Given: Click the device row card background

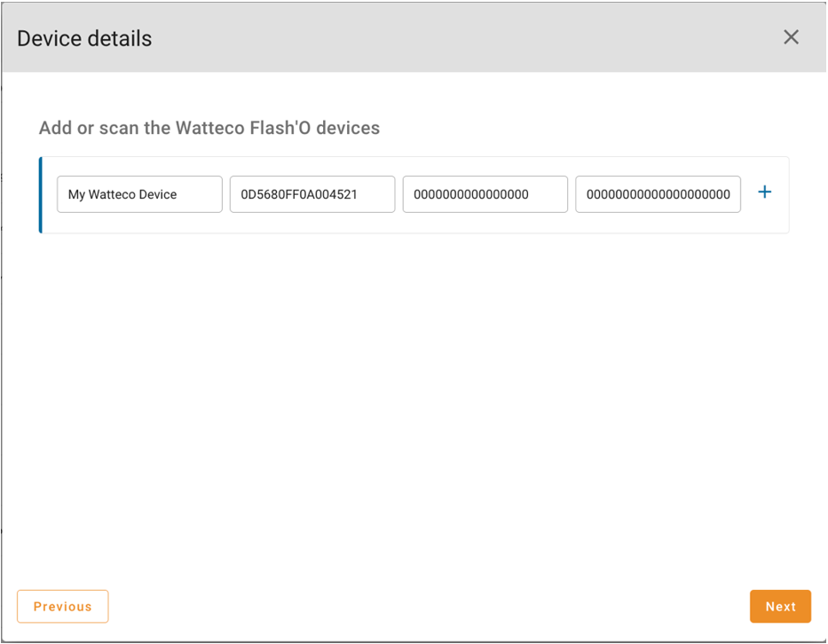Looking at the screenshot, I should click(x=415, y=224).
